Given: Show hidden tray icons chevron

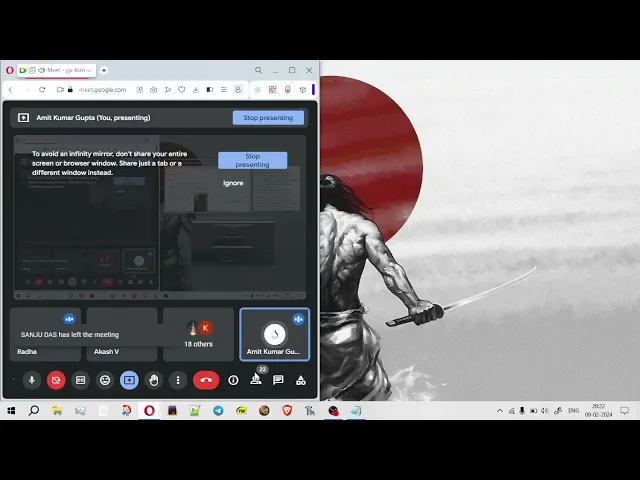Looking at the screenshot, I should (x=500, y=411).
